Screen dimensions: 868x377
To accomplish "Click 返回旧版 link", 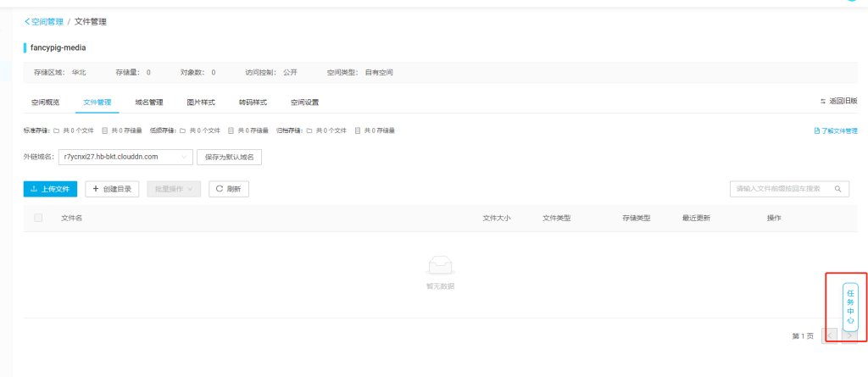I will (x=843, y=102).
